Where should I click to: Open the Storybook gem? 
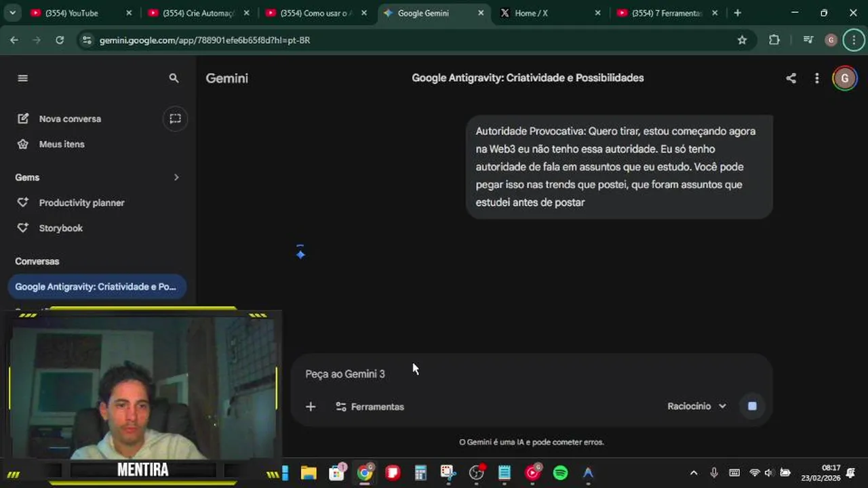60,228
